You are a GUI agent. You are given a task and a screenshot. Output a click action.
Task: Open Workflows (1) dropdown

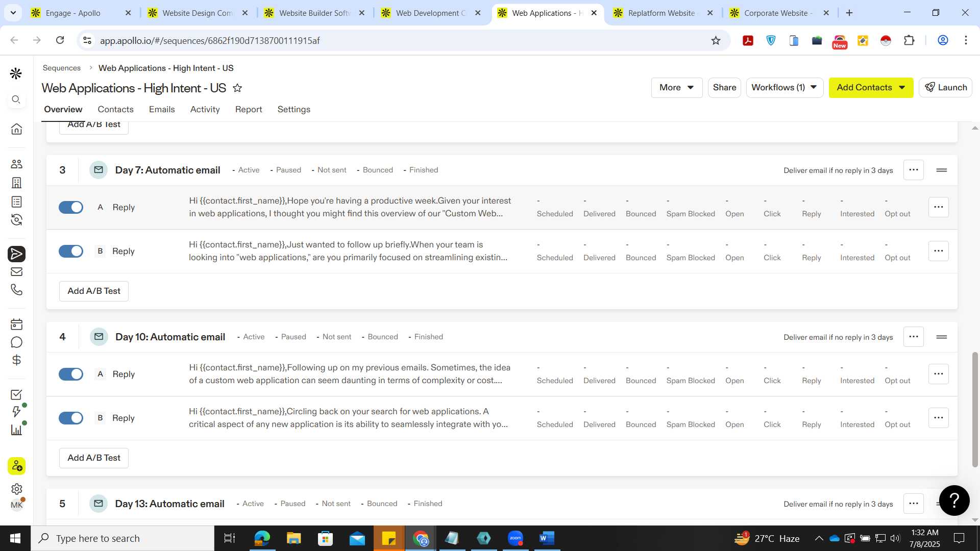(784, 87)
